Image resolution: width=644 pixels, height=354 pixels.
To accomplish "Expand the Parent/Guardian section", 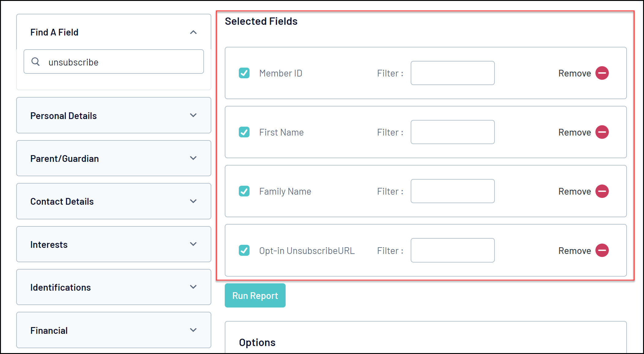I will (x=193, y=158).
